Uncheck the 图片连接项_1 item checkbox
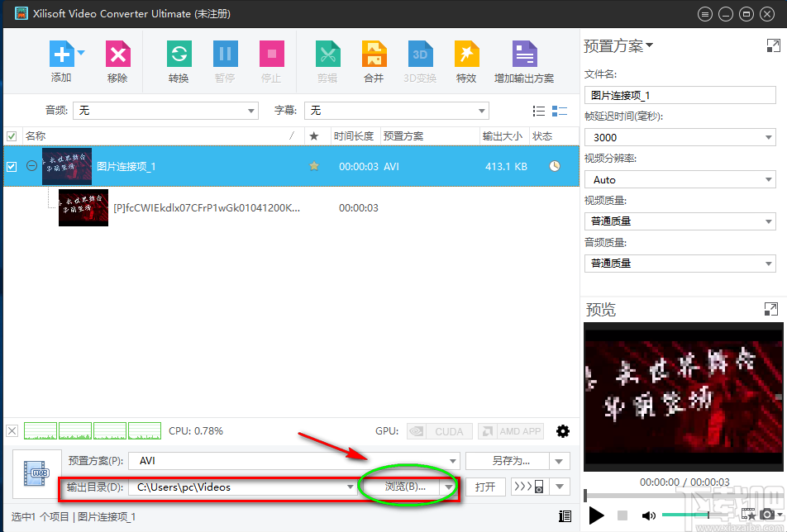The width and height of the screenshot is (787, 532). (12, 166)
